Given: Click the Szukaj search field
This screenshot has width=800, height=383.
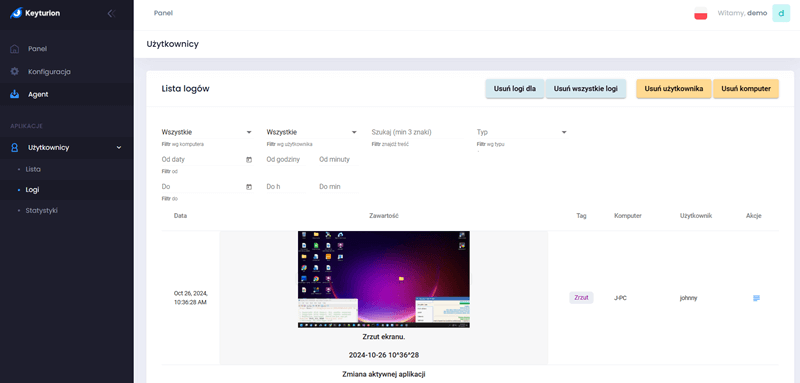Looking at the screenshot, I should pos(417,132).
